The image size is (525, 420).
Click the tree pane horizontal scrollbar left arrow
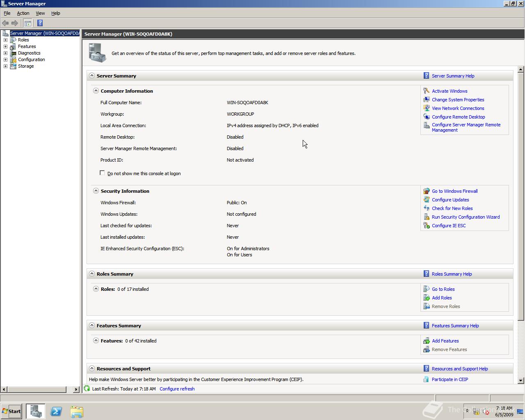4,389
